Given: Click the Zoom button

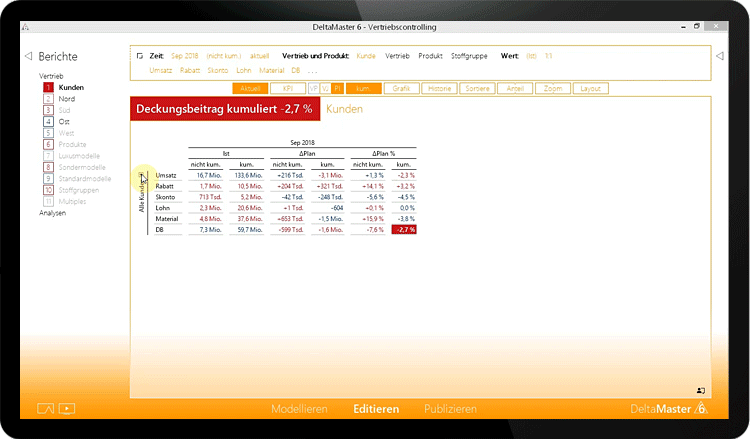Looking at the screenshot, I should pos(553,88).
